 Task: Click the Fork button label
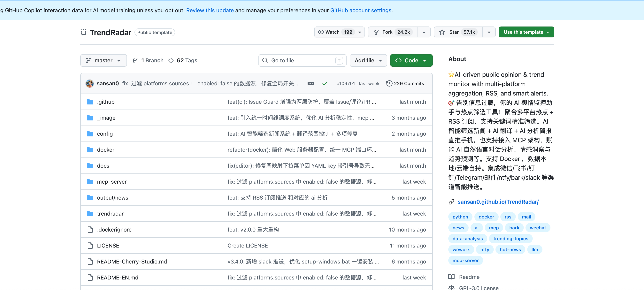[x=387, y=32]
